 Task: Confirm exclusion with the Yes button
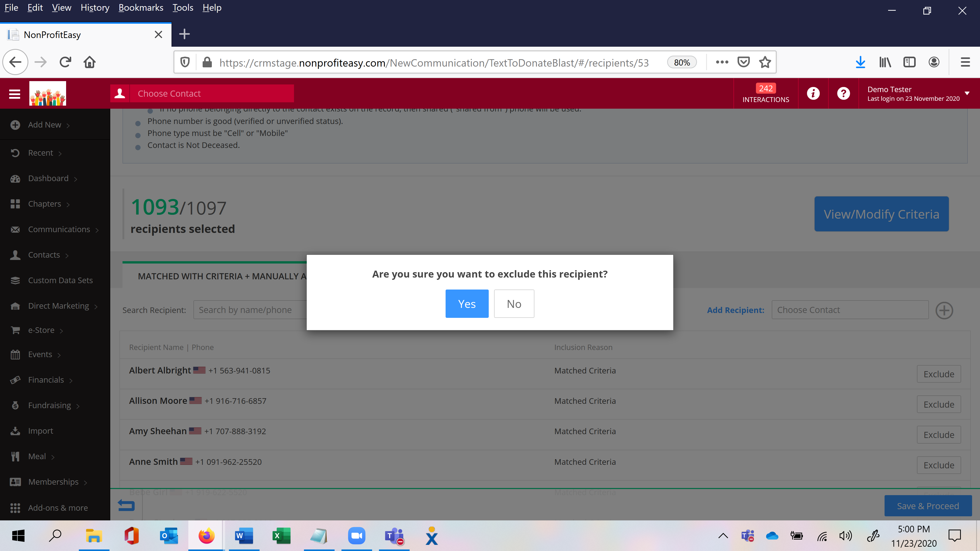pyautogui.click(x=467, y=304)
